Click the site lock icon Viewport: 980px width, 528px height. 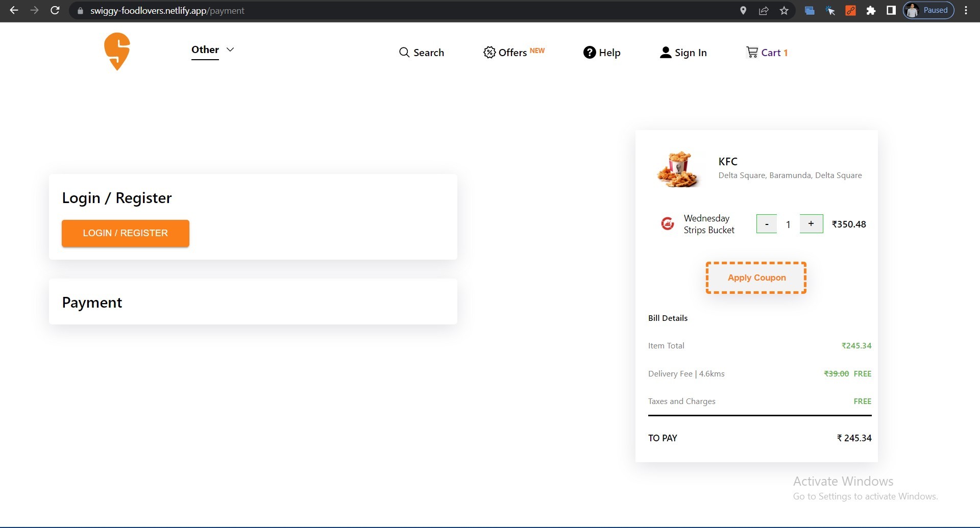point(80,11)
